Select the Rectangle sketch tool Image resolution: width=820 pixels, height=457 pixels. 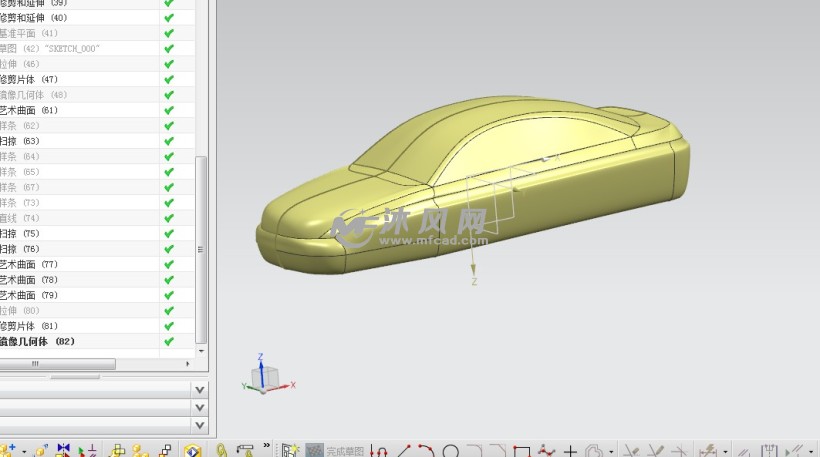[522, 451]
